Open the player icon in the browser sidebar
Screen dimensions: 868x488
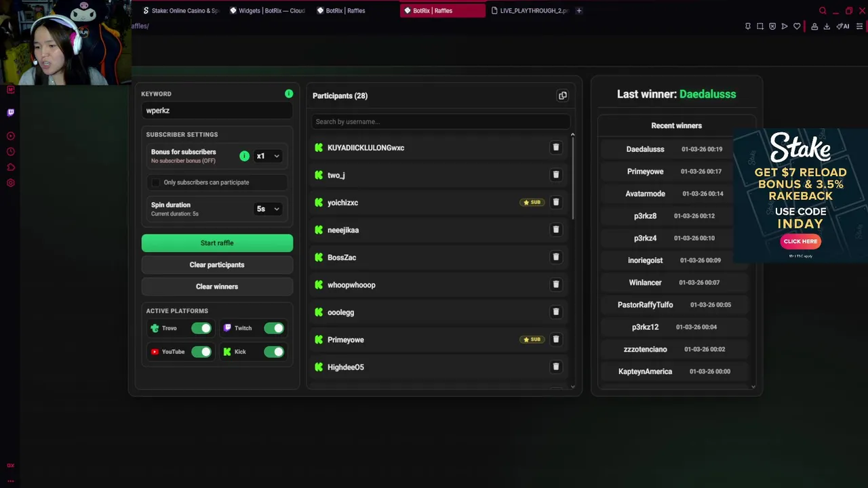coord(10,136)
